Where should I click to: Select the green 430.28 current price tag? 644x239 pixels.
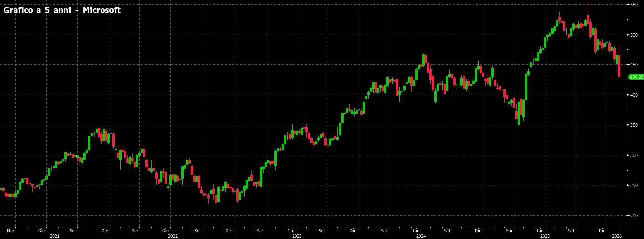click(x=636, y=77)
